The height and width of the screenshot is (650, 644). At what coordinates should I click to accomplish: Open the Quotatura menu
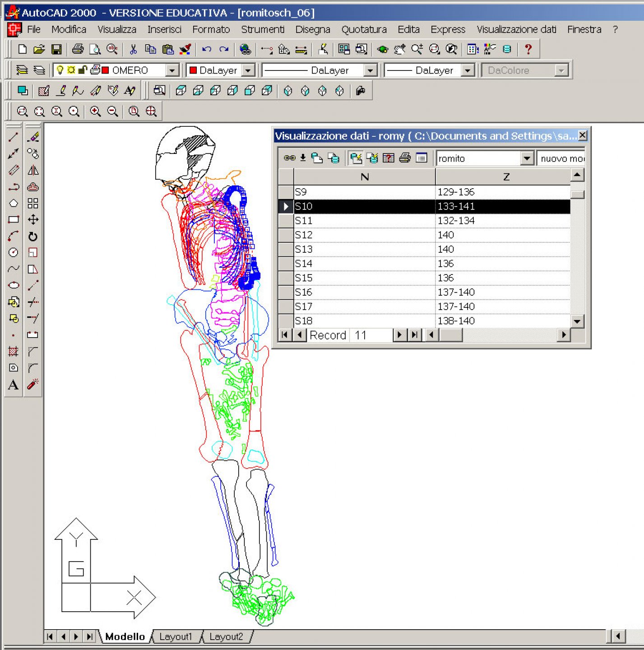pyautogui.click(x=364, y=29)
